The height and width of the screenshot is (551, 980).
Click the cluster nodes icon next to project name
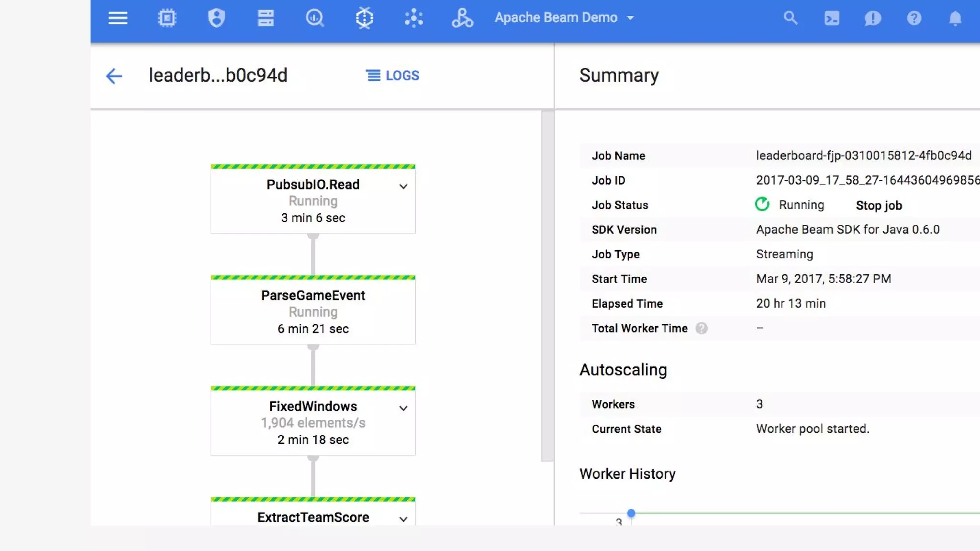tap(462, 18)
